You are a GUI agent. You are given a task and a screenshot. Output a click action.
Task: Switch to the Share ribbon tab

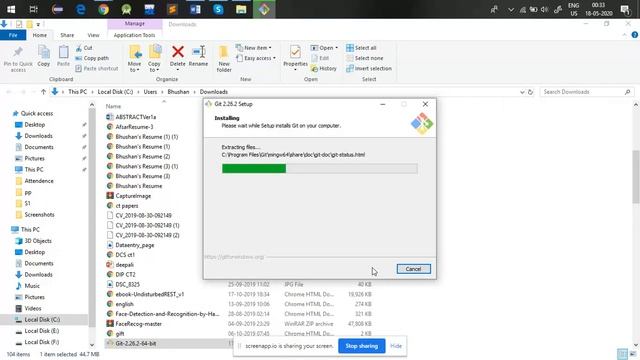tap(67, 35)
